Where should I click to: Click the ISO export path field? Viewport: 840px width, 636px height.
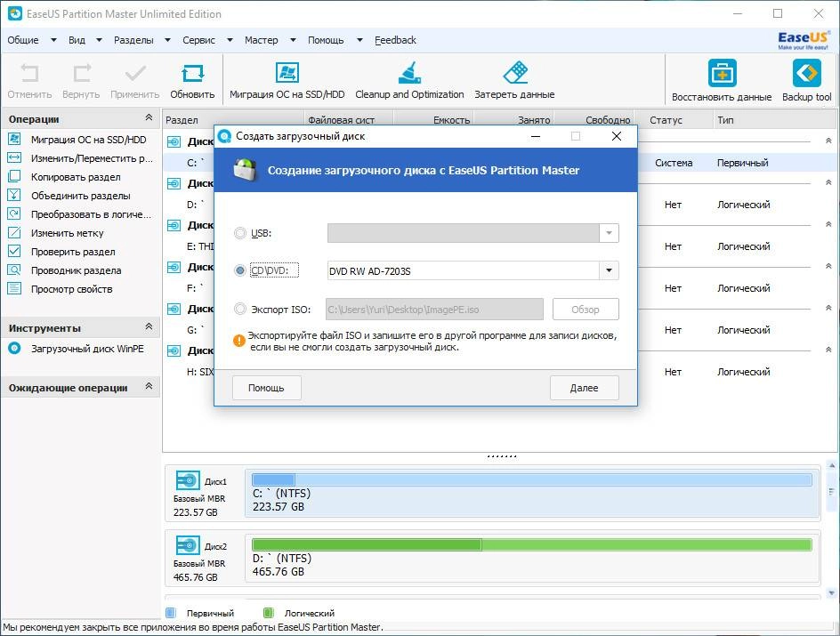434,310
